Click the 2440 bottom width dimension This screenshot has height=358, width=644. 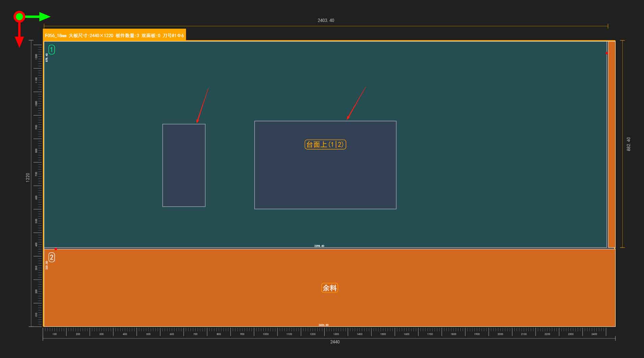tap(335, 342)
